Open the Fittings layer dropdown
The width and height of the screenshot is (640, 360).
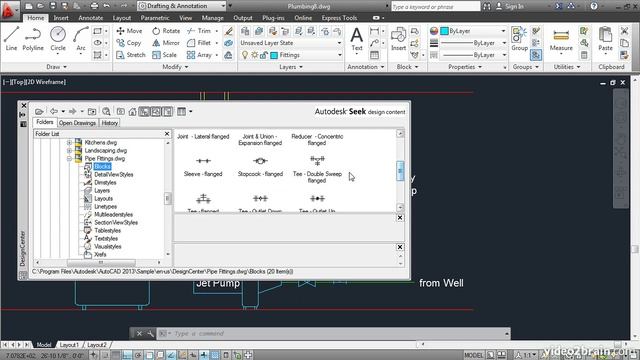click(339, 55)
